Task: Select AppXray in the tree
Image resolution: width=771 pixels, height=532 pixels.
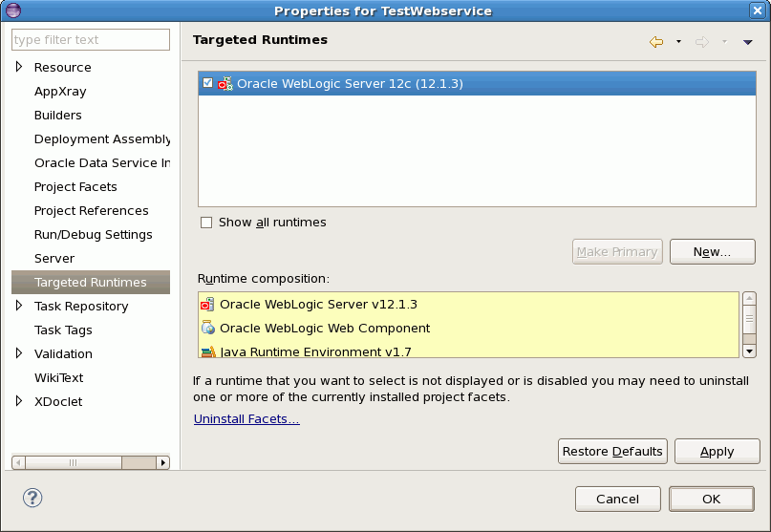Action: tap(60, 92)
